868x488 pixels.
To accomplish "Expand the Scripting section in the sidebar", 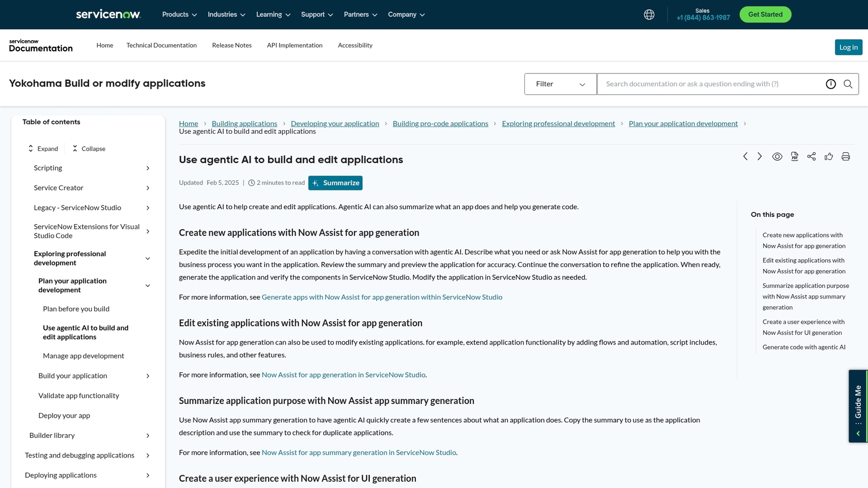I will [x=148, y=168].
